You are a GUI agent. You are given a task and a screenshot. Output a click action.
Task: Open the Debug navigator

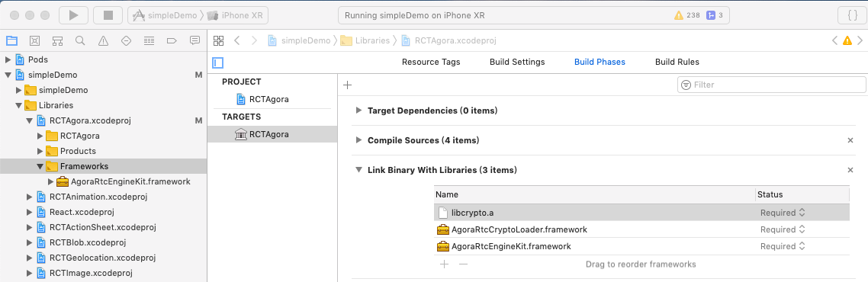click(149, 40)
